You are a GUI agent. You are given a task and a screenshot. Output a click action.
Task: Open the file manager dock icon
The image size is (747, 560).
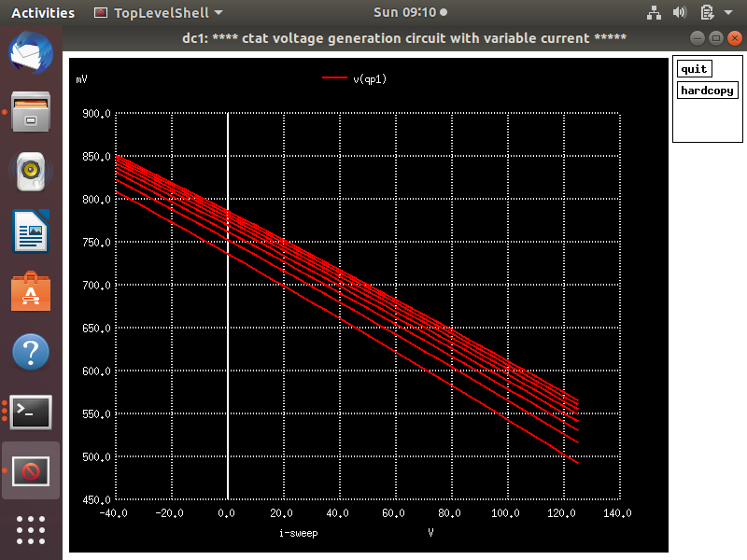pos(31,113)
